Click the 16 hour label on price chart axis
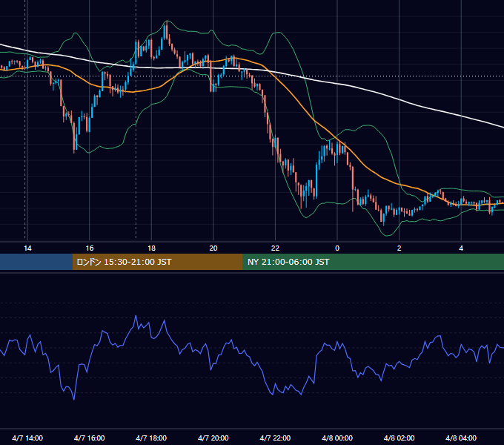This screenshot has width=504, height=445. coord(90,248)
